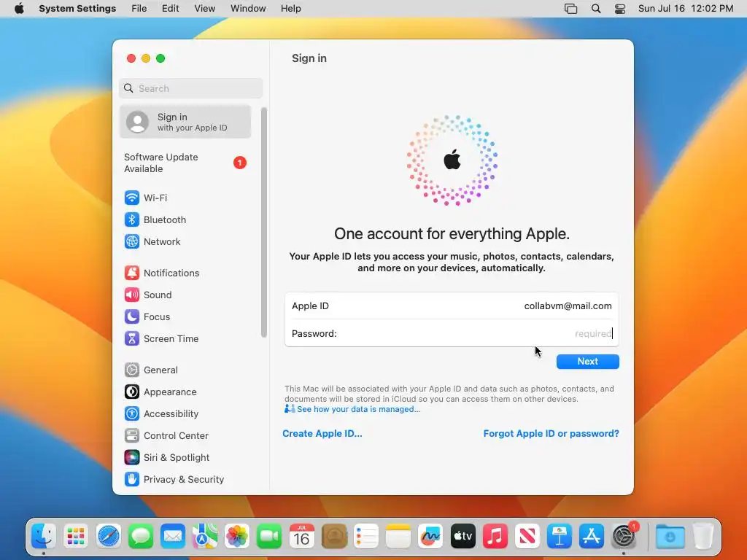Open the Trash in the Dock
Image resolution: width=747 pixels, height=560 pixels.
click(x=703, y=537)
